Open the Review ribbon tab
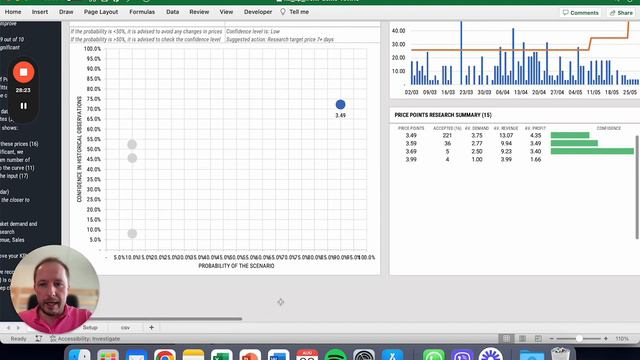This screenshot has height=360, width=640. click(199, 12)
